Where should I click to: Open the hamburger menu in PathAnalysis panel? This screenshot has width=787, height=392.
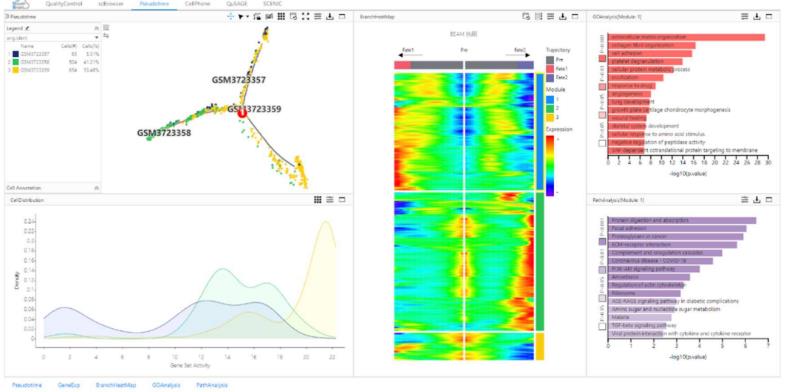point(745,200)
